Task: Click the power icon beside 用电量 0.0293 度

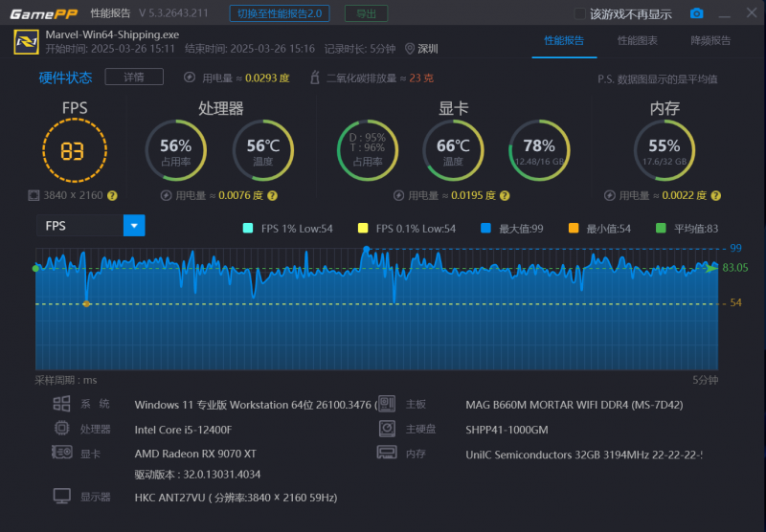Action: point(190,78)
